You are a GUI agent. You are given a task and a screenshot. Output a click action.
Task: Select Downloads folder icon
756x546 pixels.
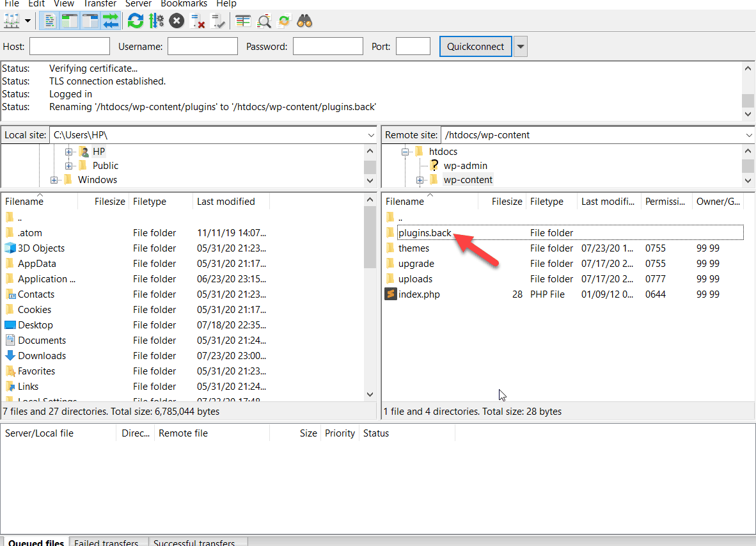10,355
